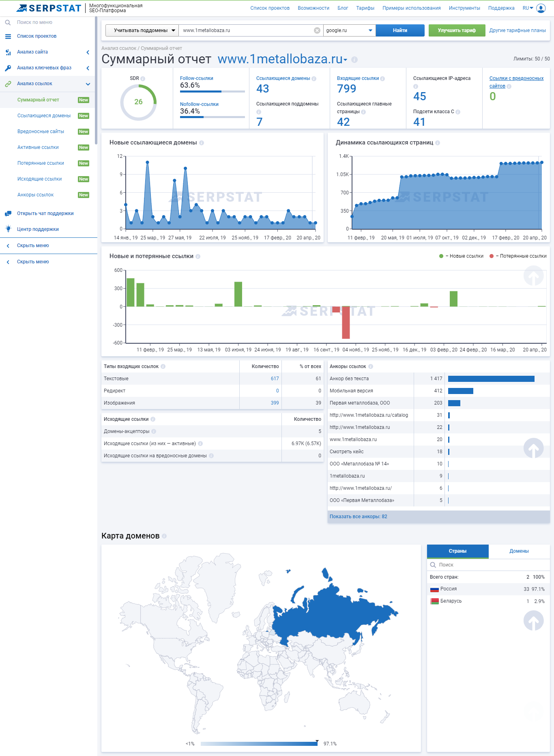The image size is (554, 756).
Task: Click Показать все анкоры: 82
Action: [359, 517]
